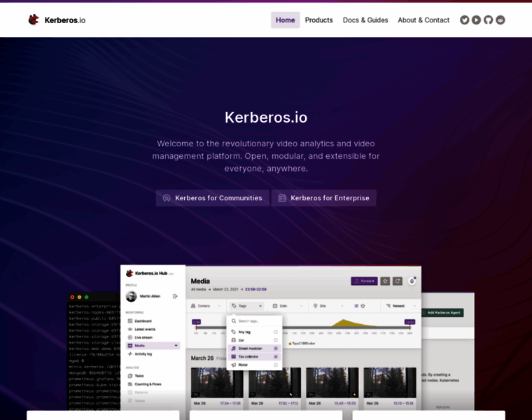The image size is (532, 420).
Task: Uncheck the Street musician tag checkbox
Action: point(276,349)
